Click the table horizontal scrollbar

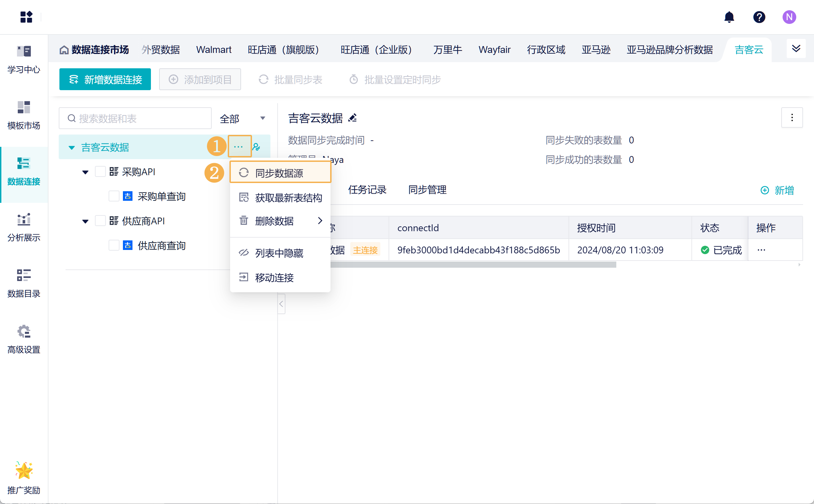(x=473, y=265)
